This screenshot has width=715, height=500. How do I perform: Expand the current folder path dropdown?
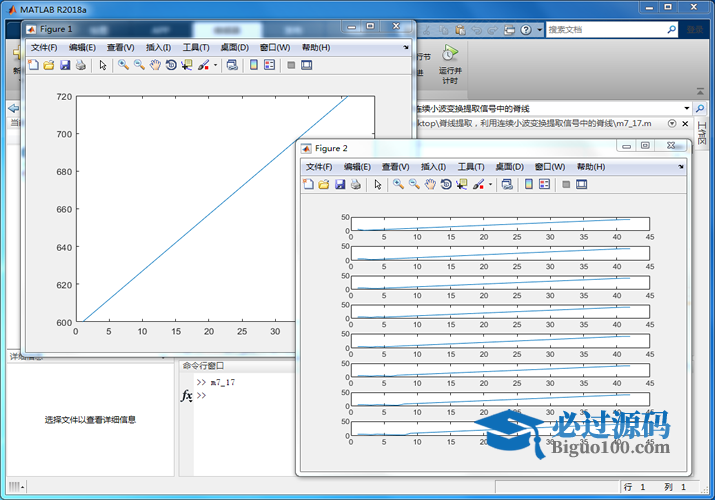[x=686, y=108]
